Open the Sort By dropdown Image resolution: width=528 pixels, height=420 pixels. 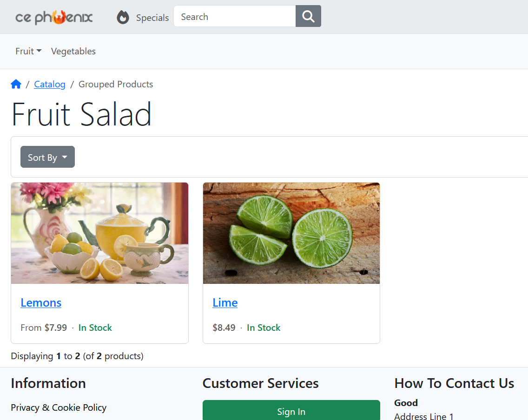click(47, 157)
